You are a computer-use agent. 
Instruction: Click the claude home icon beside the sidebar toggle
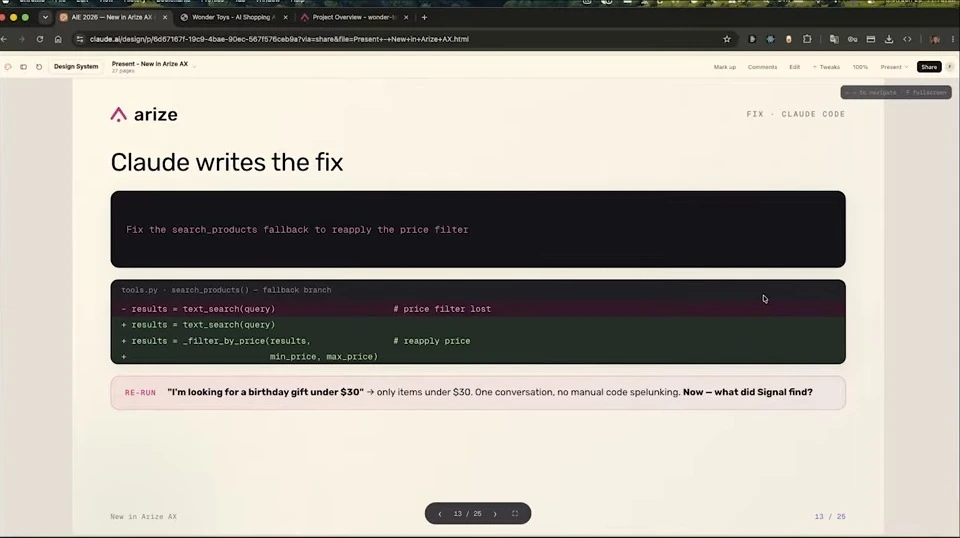[x=8, y=67]
